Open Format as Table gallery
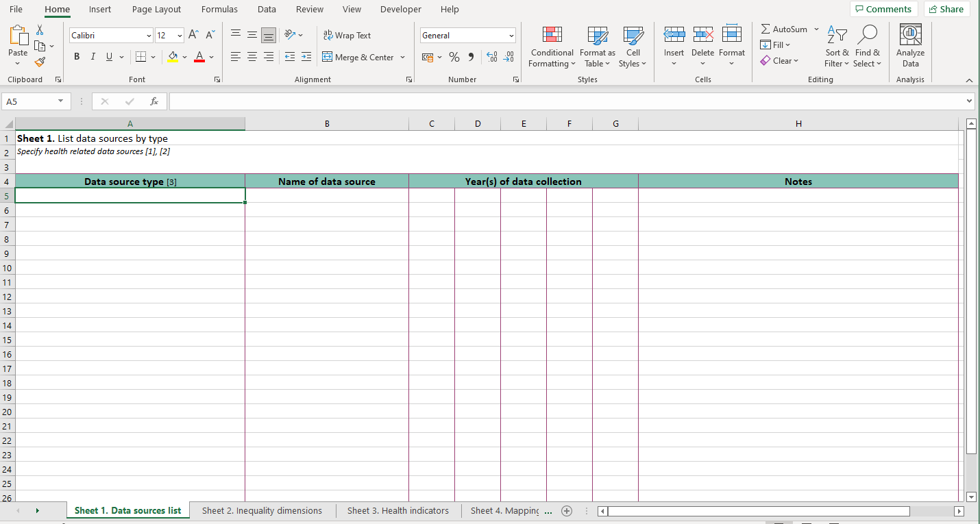This screenshot has height=524, width=980. 598,47
